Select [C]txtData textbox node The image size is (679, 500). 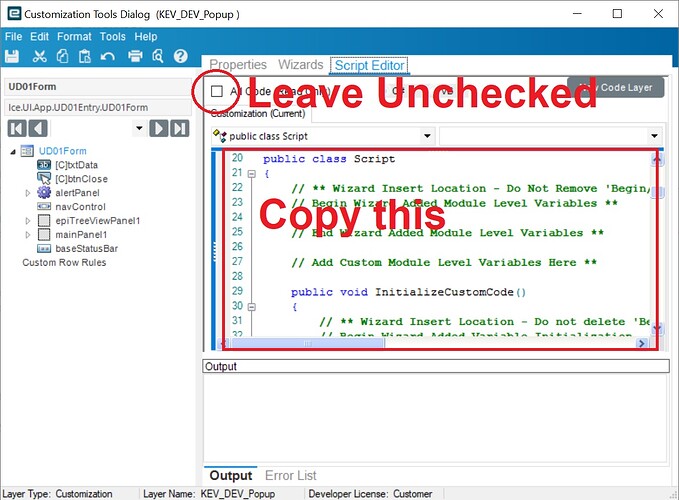pyautogui.click(x=76, y=165)
